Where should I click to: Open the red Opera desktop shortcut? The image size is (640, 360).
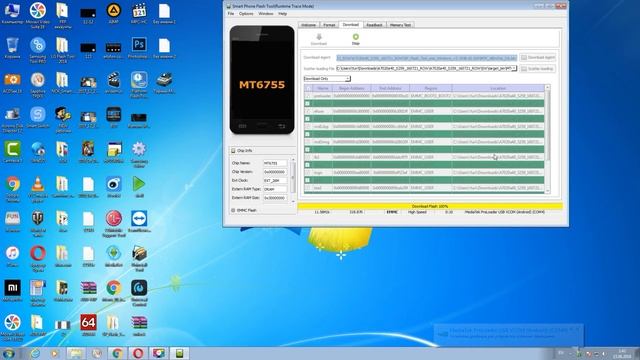[38, 253]
